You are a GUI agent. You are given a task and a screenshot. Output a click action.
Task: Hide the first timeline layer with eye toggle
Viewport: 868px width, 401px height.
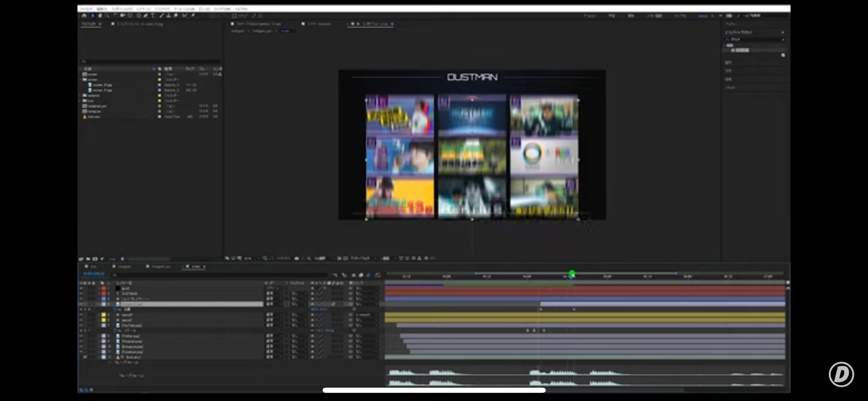coord(81,289)
